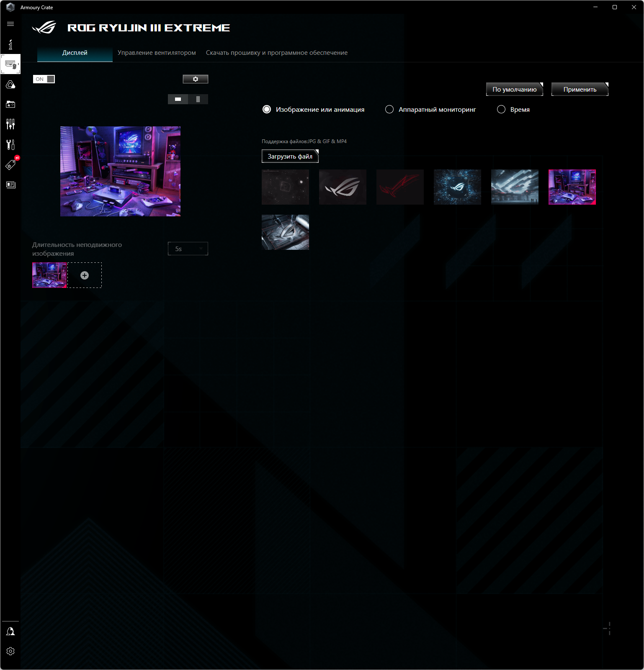Select vertical display orientation icon

point(198,99)
